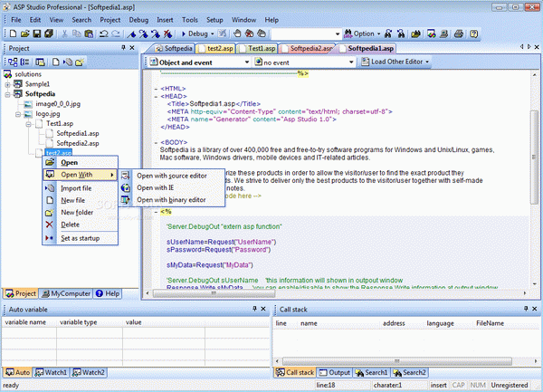This screenshot has height=392, width=543.
Task: Click the new file icon in Project toolbar
Action: (x=55, y=62)
